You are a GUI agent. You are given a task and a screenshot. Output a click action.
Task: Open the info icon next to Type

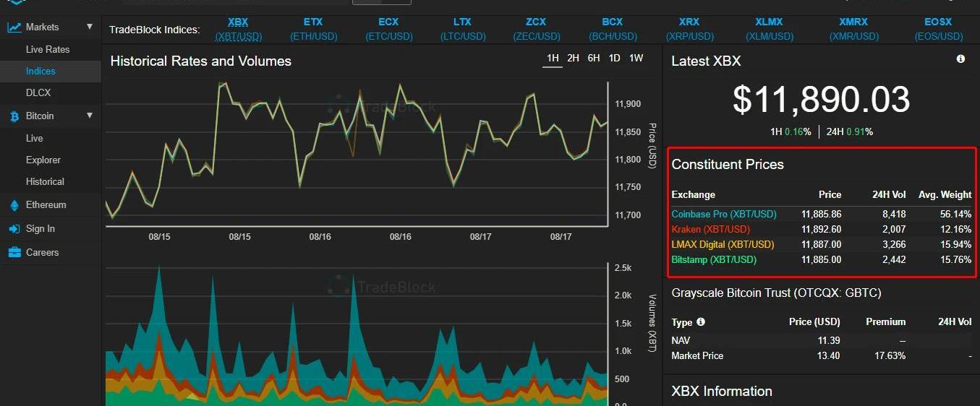point(700,322)
